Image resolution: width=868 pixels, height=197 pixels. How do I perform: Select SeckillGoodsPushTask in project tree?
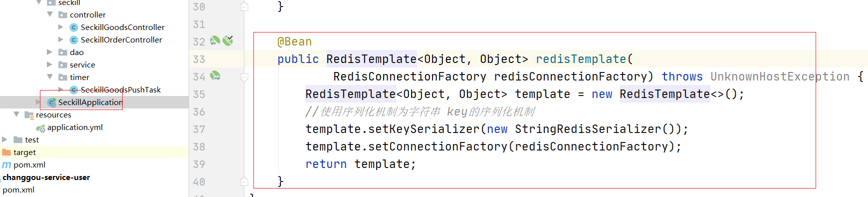[121, 90]
